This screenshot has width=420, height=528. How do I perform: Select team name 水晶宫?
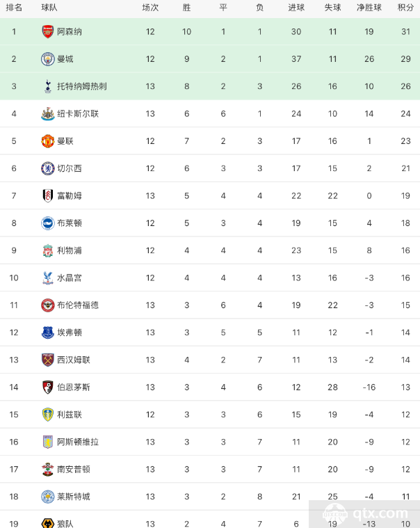pyautogui.click(x=70, y=278)
